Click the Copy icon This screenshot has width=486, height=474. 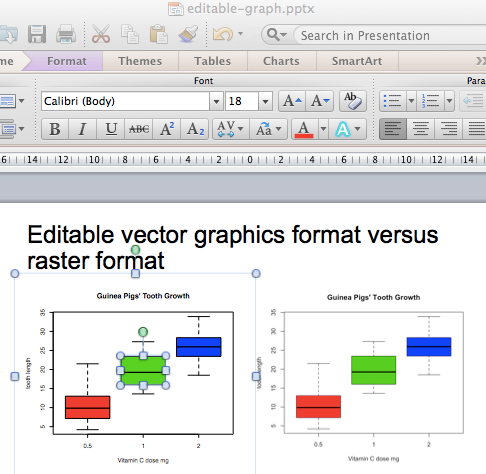pyautogui.click(x=130, y=34)
